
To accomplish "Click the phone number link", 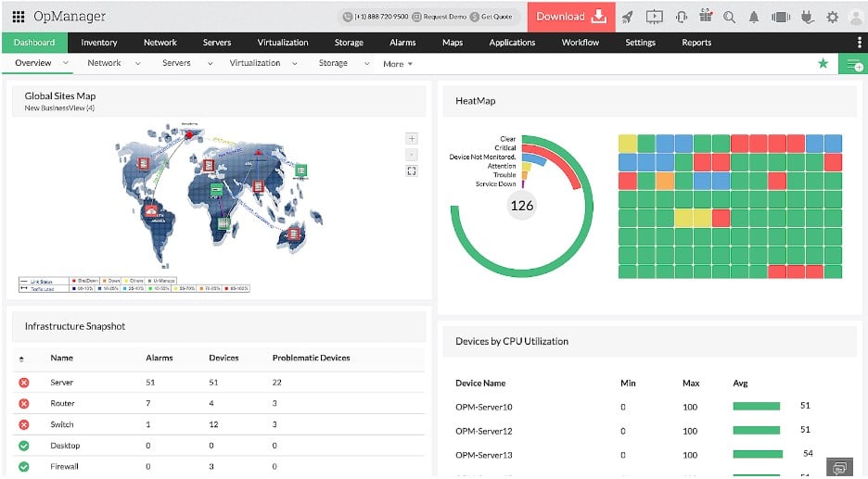I will pos(376,18).
